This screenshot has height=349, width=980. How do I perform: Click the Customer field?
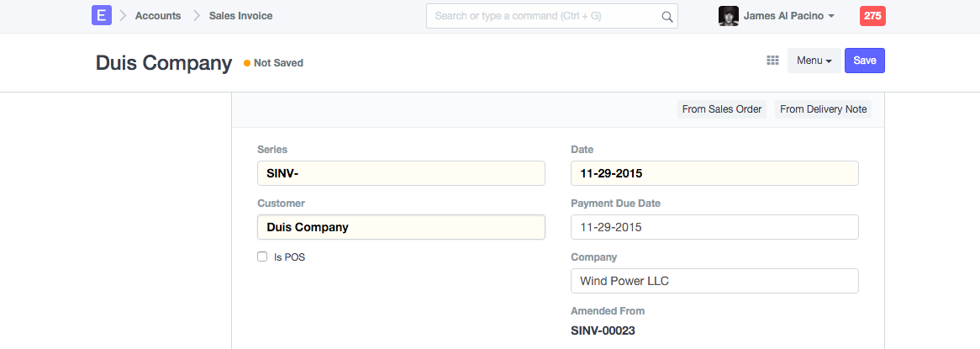point(401,227)
